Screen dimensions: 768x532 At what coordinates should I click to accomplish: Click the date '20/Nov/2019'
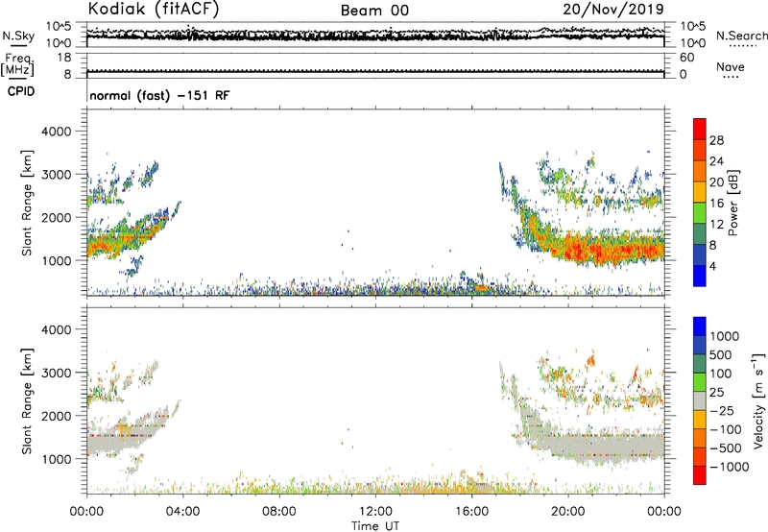click(x=613, y=9)
